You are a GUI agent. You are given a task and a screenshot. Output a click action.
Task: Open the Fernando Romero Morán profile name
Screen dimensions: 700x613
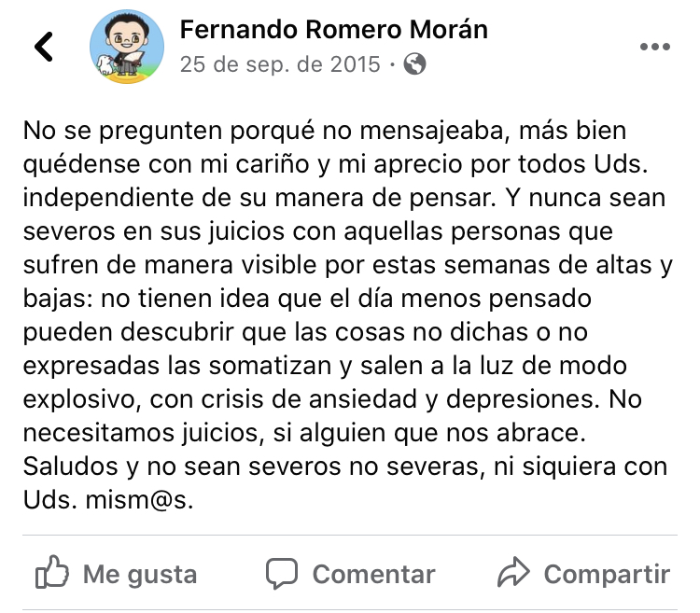tap(333, 30)
